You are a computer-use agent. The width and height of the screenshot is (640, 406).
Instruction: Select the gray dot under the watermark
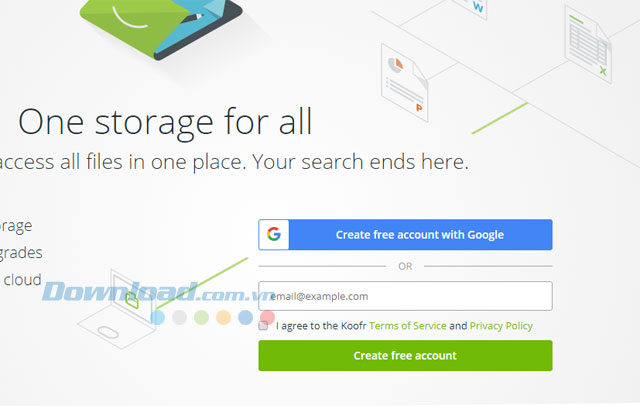180,317
